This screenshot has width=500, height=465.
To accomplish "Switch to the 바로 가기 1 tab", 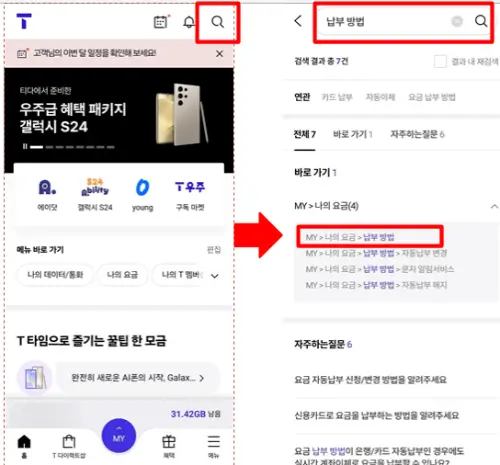I will coord(353,134).
